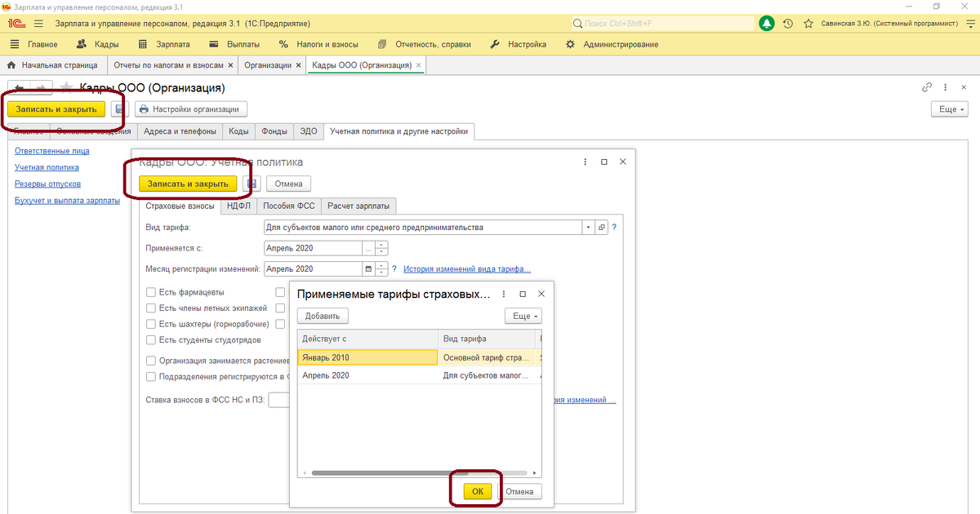Toggle the Есть шахтеры (горнорабочие) checkbox
This screenshot has width=980, height=514.
tap(150, 324)
